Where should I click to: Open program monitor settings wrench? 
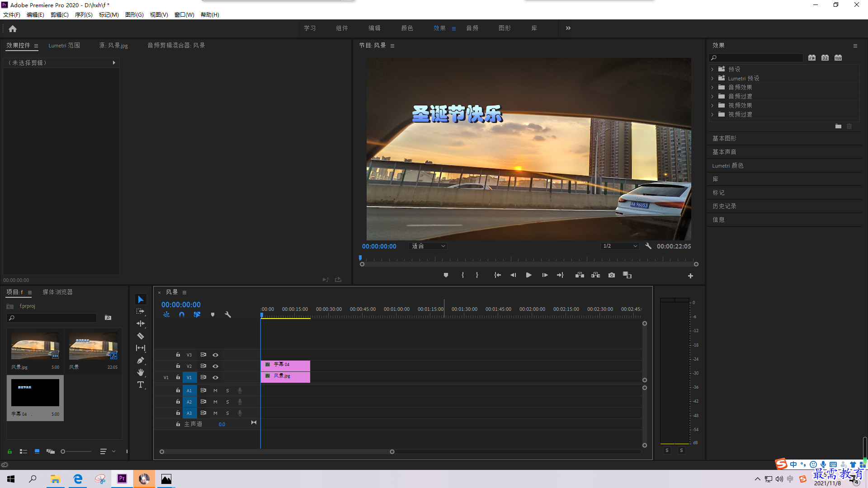pyautogui.click(x=648, y=246)
